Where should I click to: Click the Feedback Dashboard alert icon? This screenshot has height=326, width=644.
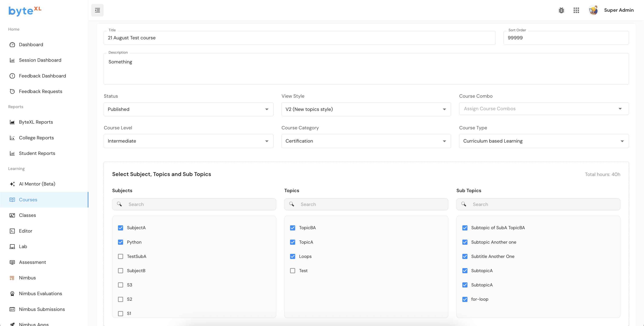click(x=12, y=76)
